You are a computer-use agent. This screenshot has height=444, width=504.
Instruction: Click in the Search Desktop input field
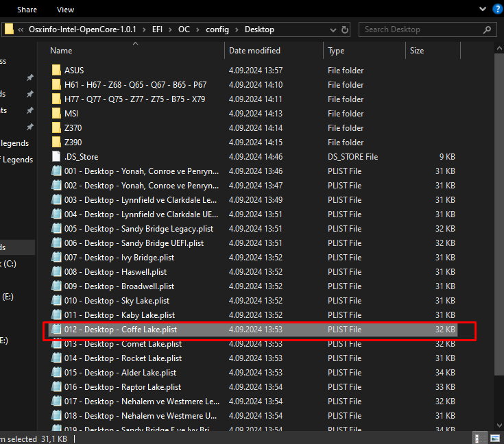(418, 29)
